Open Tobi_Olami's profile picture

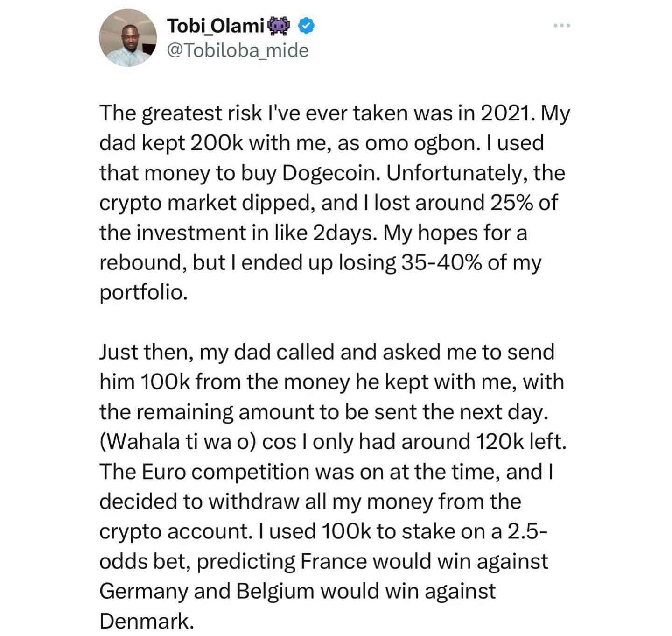tap(127, 38)
